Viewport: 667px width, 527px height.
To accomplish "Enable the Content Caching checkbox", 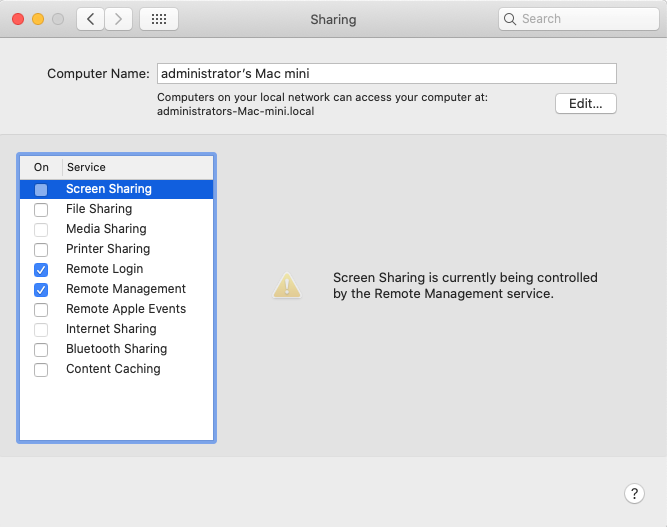I will [41, 369].
